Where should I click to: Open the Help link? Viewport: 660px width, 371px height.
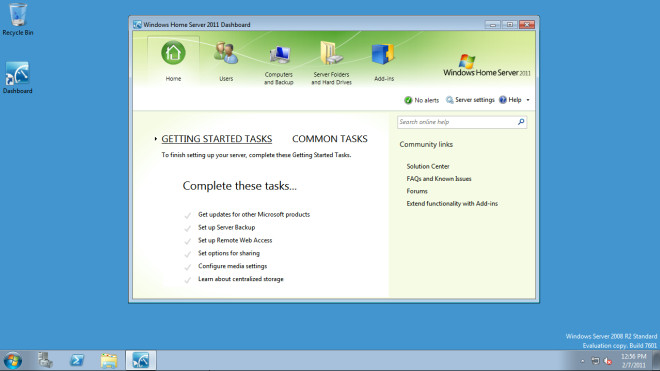(510, 100)
